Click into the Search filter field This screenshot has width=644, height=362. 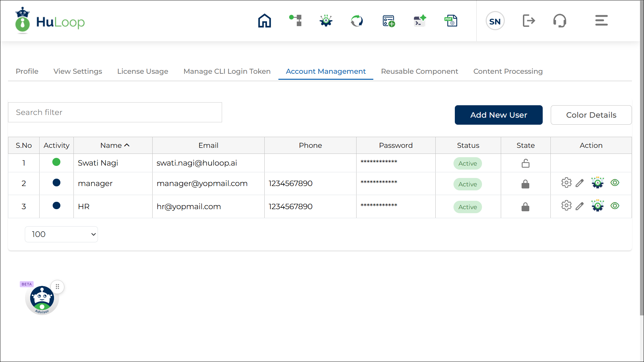(x=115, y=112)
